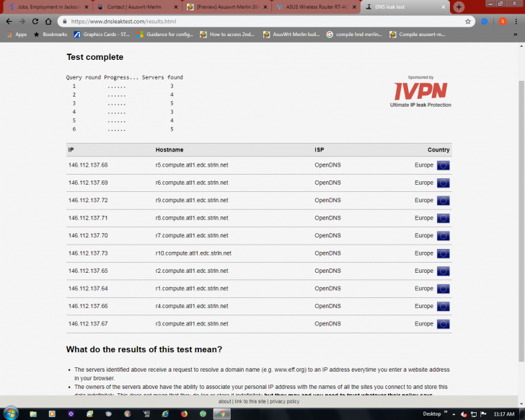Screen dimensions: 525x420
Task: Open a new browser tab
Action: pyautogui.click(x=459, y=6)
